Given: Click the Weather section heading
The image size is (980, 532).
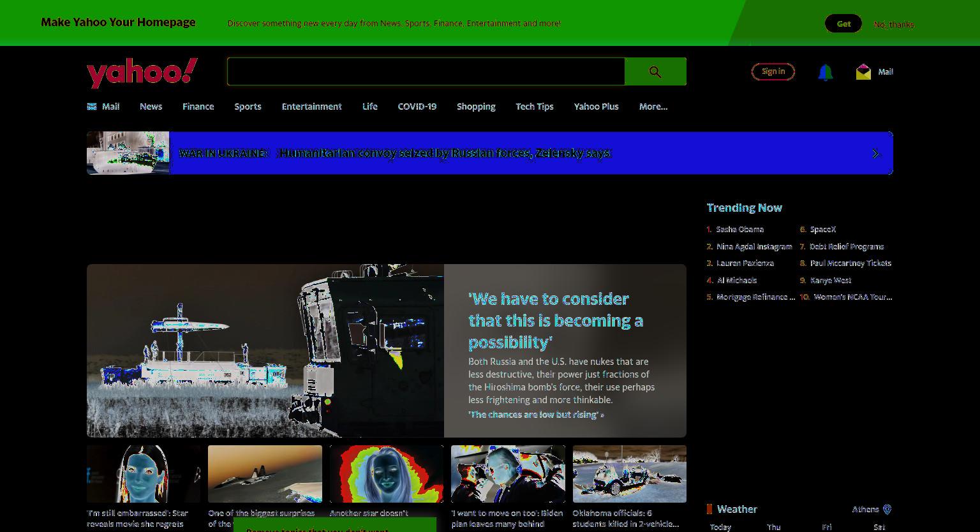Looking at the screenshot, I should pos(737,509).
